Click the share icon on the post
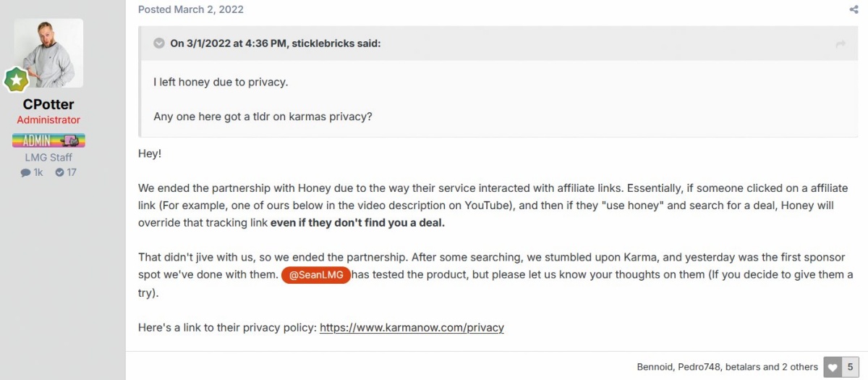The height and width of the screenshot is (380, 868). tap(854, 10)
